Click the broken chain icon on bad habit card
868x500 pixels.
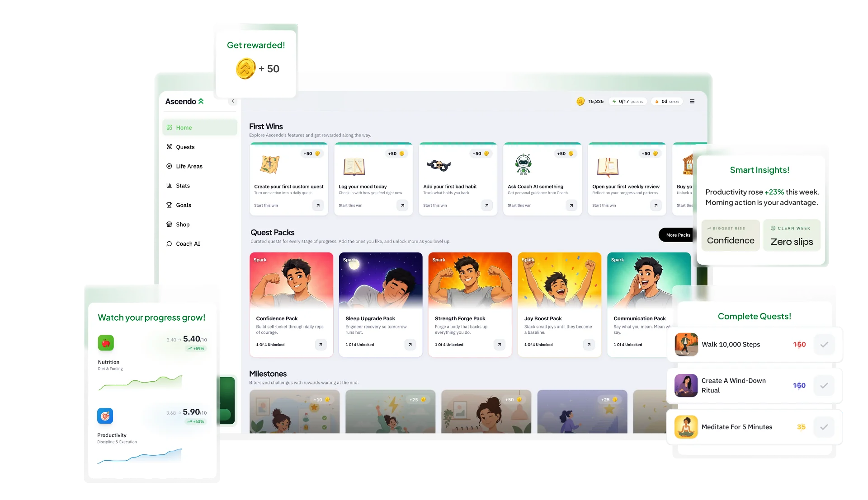(439, 165)
